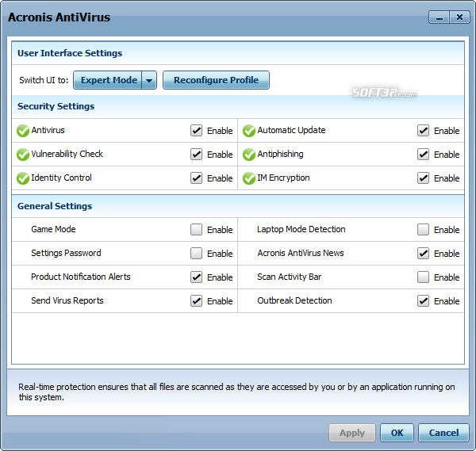Enable Laptop Mode Detection checkbox
The width and height of the screenshot is (476, 451).
423,230
